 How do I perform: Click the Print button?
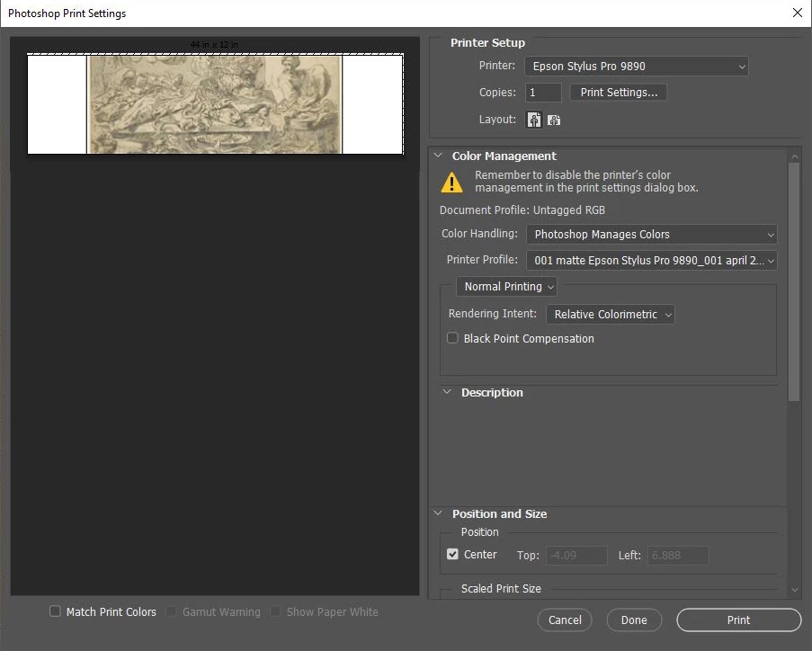[x=738, y=620]
